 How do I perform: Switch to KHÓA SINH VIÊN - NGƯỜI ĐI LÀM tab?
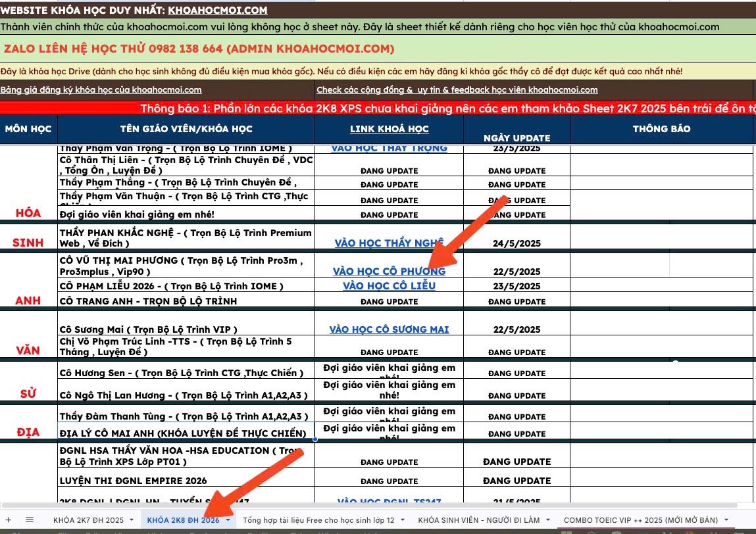[478, 520]
